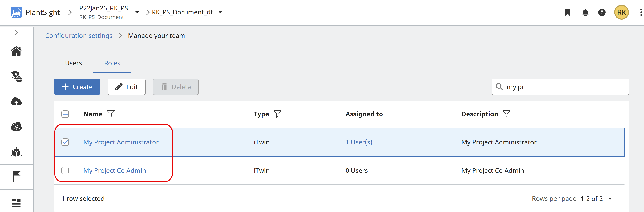
Task: Uncheck My Project Administrator row checkbox
Action: 65,142
